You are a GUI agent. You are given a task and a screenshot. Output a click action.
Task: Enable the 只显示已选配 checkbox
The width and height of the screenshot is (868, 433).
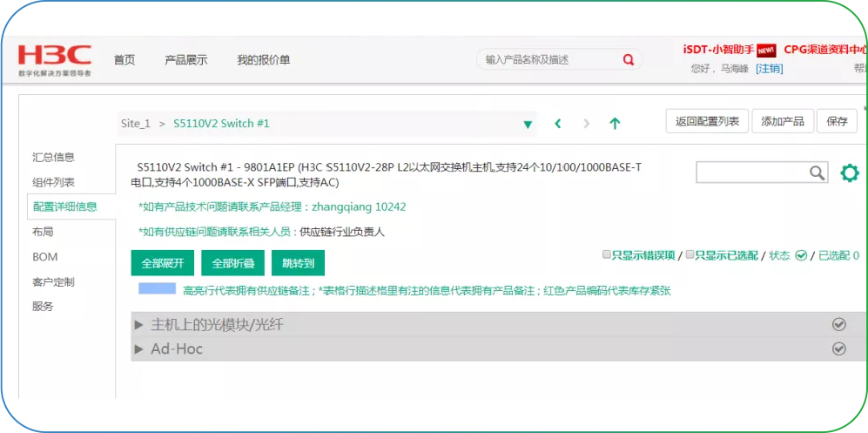(x=690, y=254)
